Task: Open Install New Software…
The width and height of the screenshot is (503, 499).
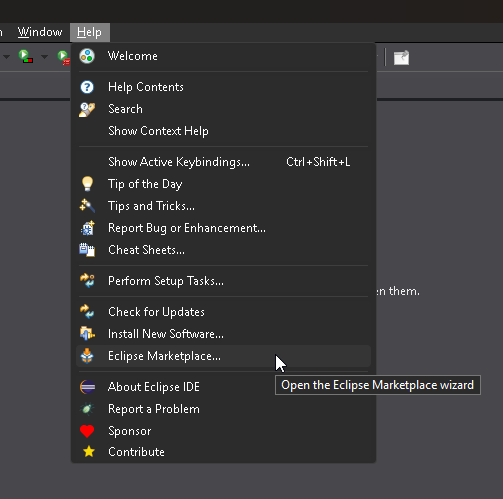Action: [x=223, y=334]
